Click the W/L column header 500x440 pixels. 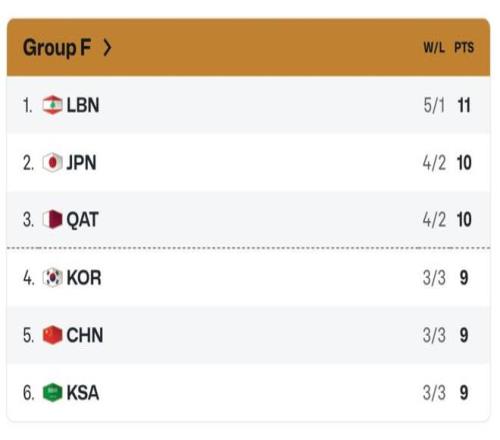(x=434, y=48)
